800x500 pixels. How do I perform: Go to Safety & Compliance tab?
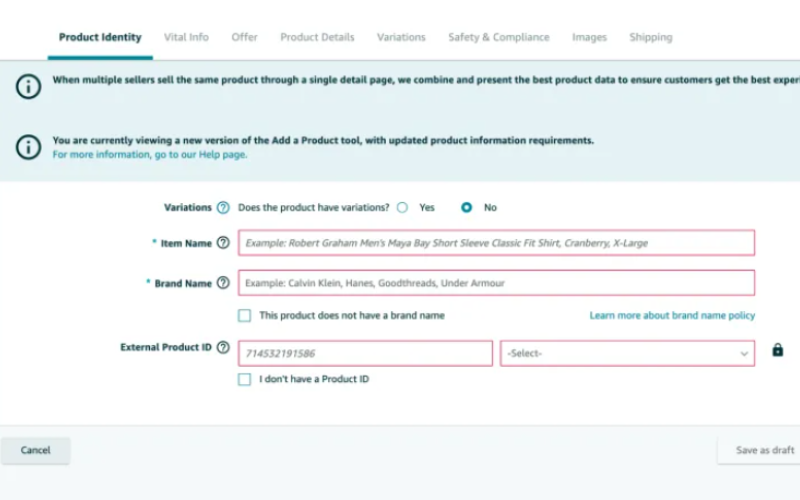pos(498,37)
